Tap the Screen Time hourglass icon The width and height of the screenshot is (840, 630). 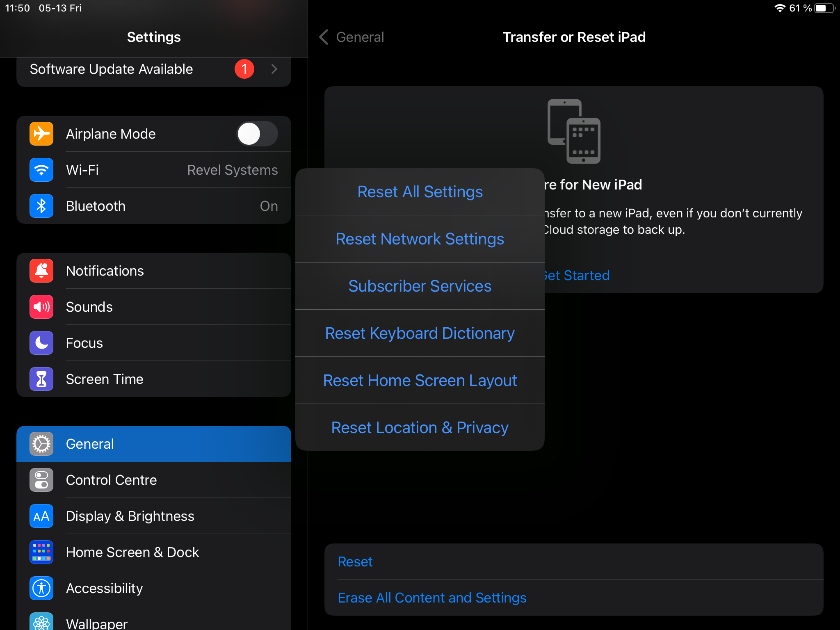point(41,379)
